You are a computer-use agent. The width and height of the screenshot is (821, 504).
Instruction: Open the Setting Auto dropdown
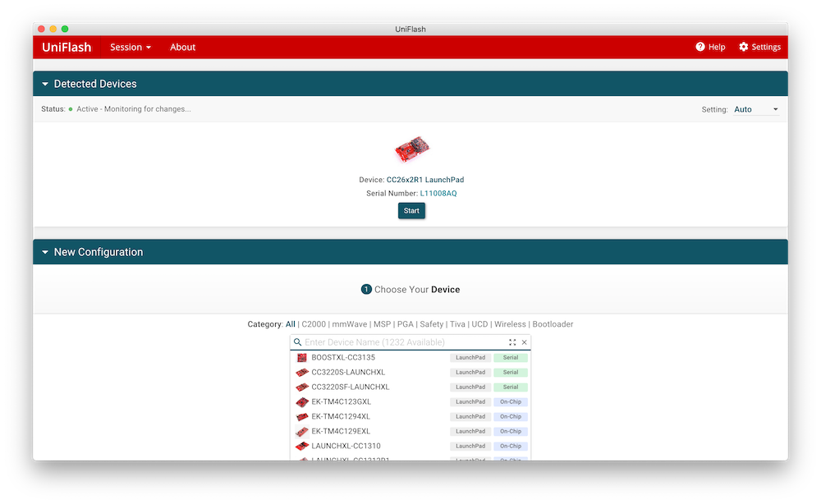coord(755,109)
